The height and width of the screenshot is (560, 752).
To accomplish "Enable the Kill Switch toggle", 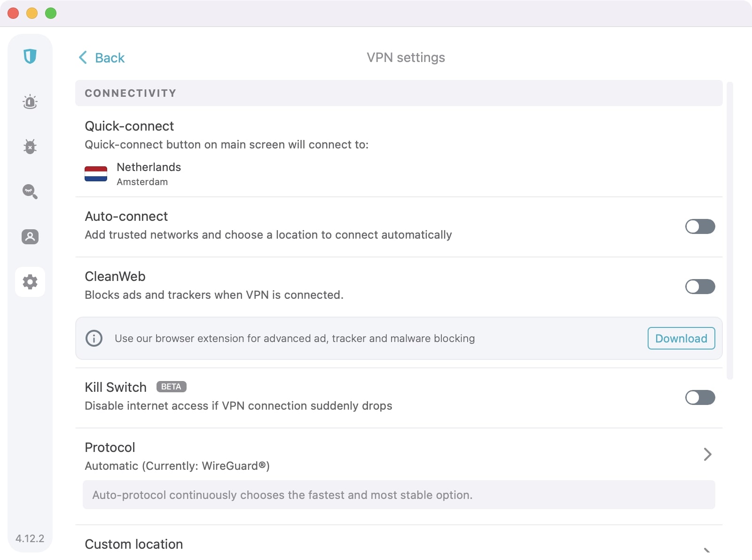I will (700, 397).
